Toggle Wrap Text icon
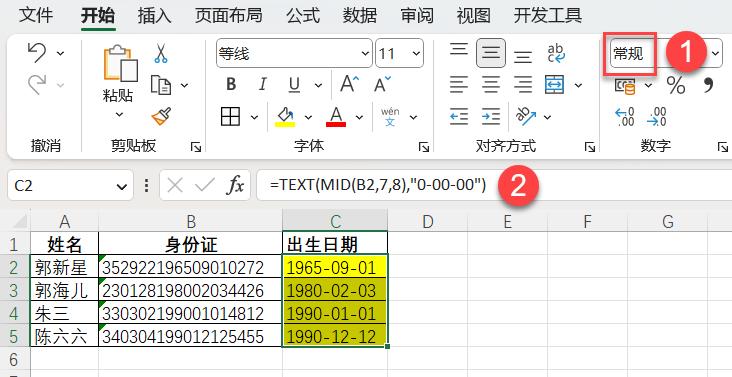 [x=556, y=53]
